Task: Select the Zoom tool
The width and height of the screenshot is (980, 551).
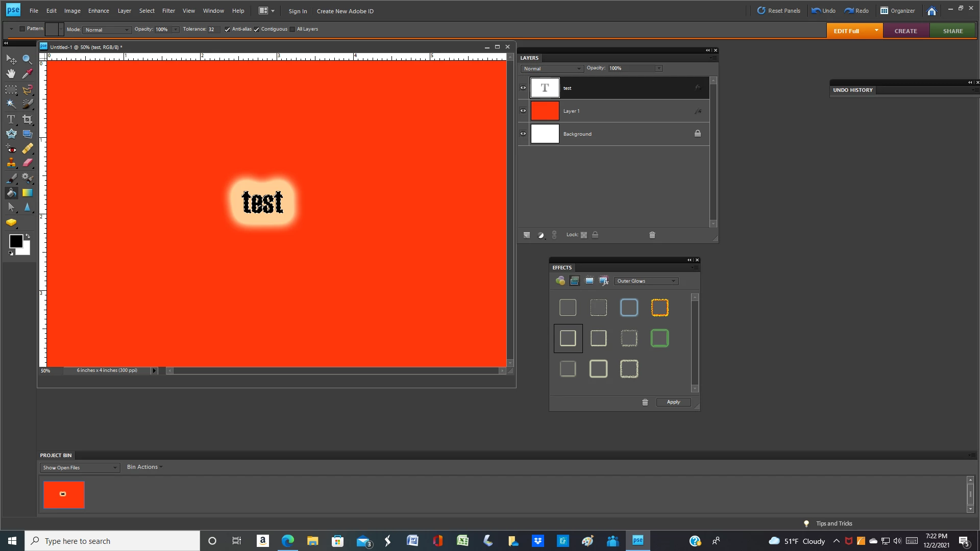Action: pos(27,60)
